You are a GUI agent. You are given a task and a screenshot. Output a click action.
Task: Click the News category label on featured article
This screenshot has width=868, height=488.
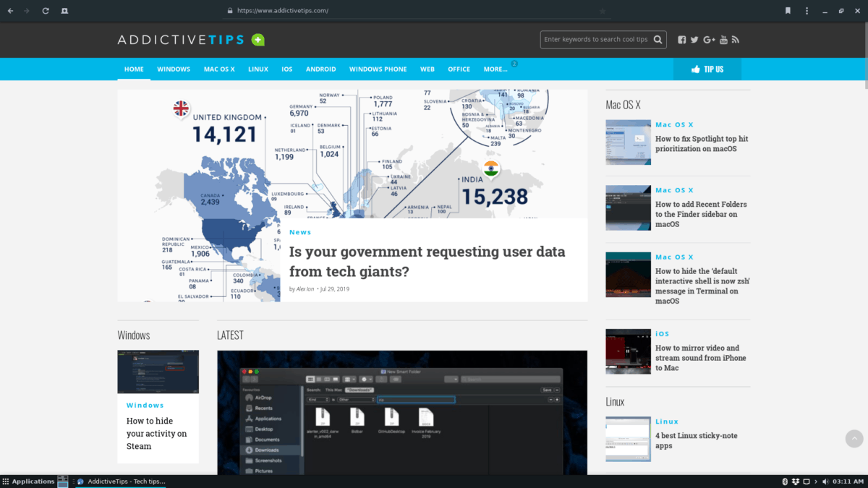[300, 232]
